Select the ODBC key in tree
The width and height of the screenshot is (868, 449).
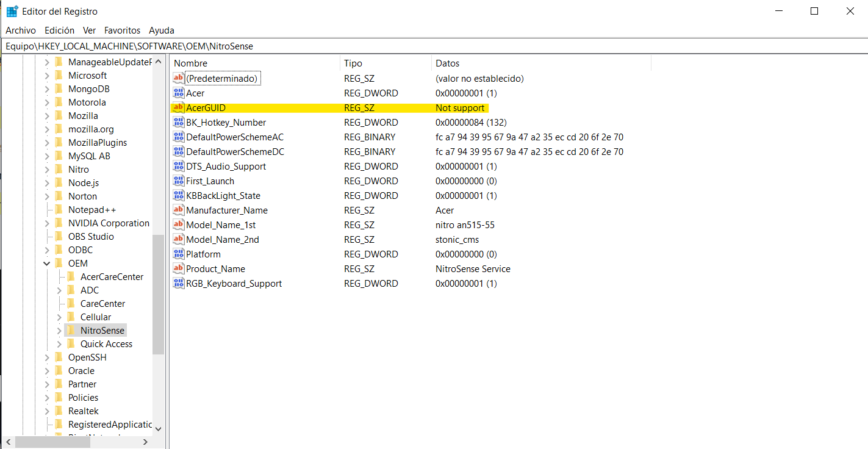pyautogui.click(x=81, y=250)
